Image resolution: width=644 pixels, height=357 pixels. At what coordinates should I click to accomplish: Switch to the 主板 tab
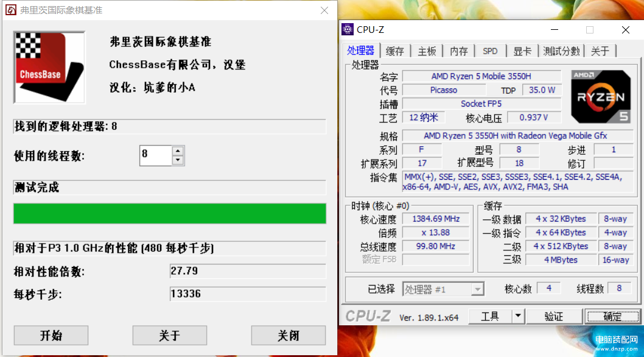(x=427, y=51)
